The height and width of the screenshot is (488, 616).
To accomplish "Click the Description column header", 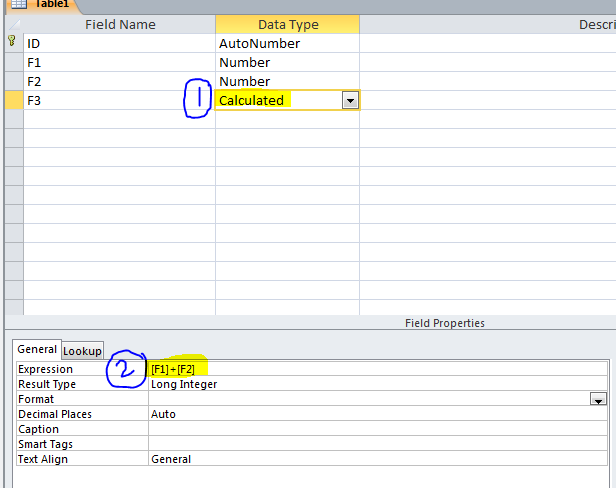I will (x=488, y=24).
